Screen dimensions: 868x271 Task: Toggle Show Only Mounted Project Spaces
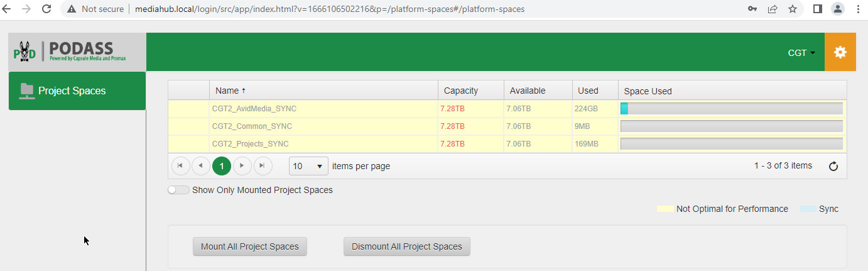tap(178, 190)
